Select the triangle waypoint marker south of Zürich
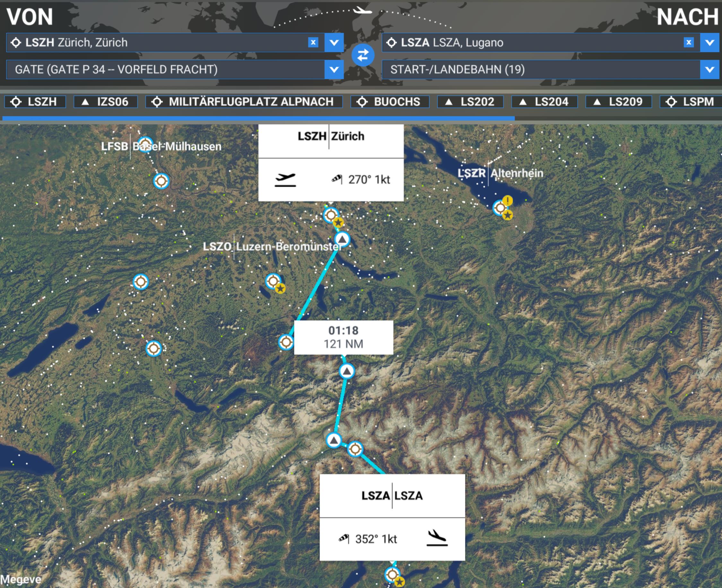This screenshot has width=722, height=588. [342, 239]
